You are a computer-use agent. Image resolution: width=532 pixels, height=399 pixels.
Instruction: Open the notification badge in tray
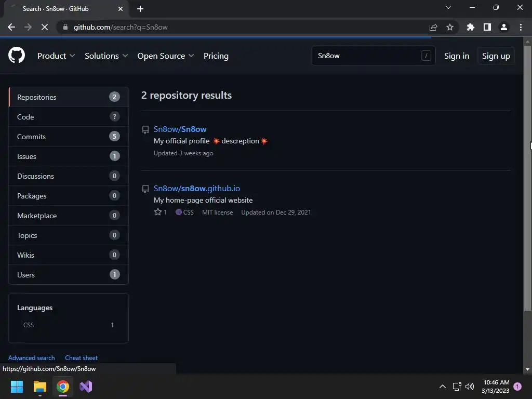tap(517, 387)
